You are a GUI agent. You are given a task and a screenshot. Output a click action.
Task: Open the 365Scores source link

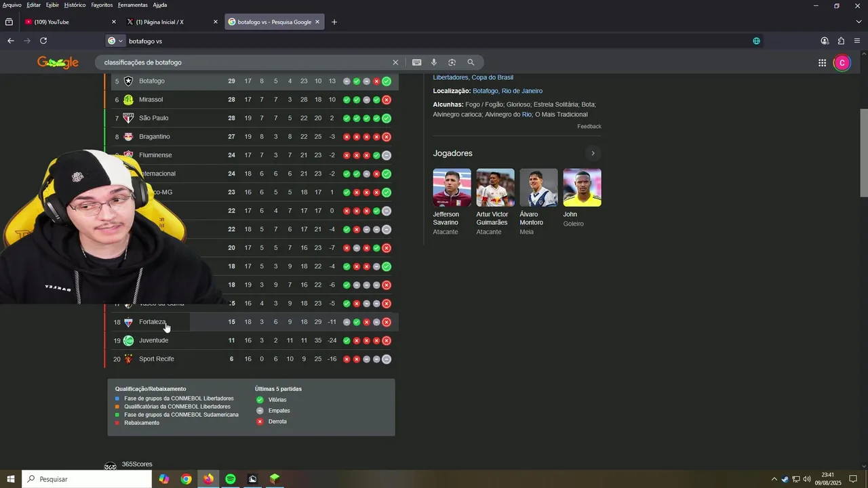pyautogui.click(x=137, y=464)
